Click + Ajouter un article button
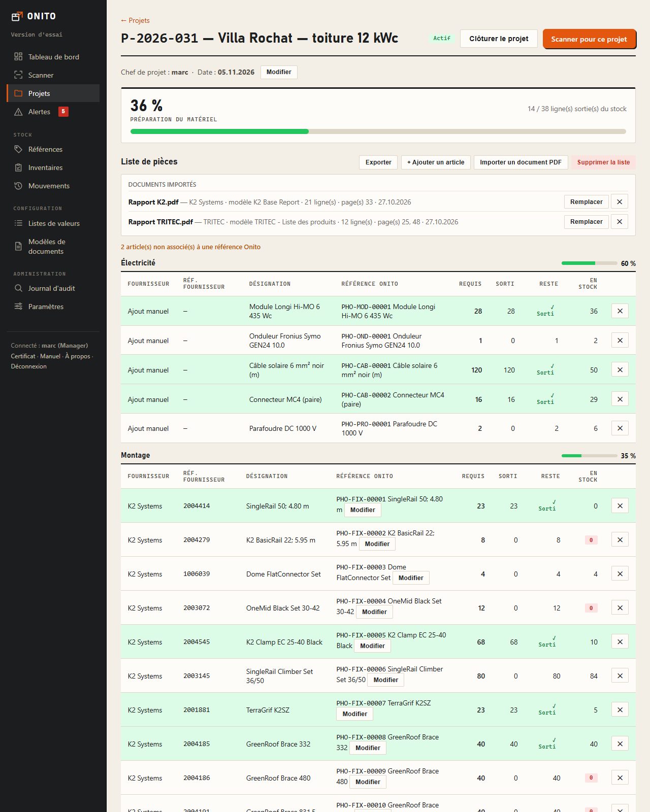The height and width of the screenshot is (812, 650). click(436, 162)
